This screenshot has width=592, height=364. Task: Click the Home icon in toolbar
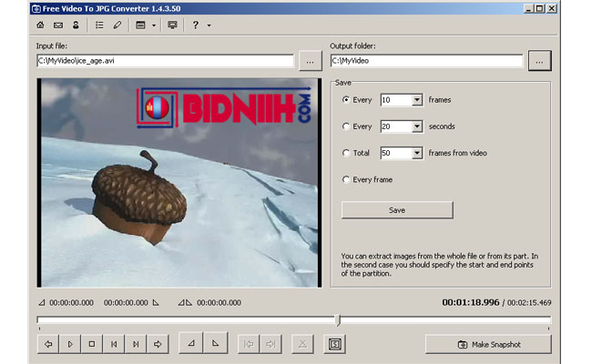(x=40, y=25)
